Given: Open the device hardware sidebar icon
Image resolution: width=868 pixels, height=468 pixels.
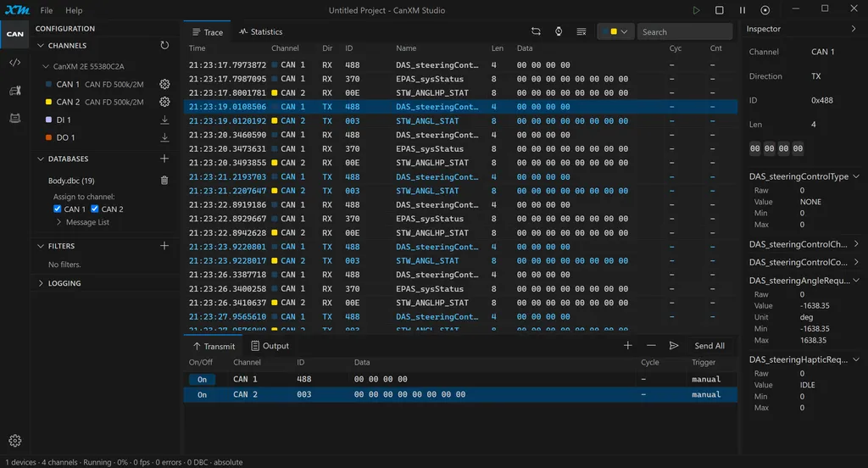Looking at the screenshot, I should (15, 118).
